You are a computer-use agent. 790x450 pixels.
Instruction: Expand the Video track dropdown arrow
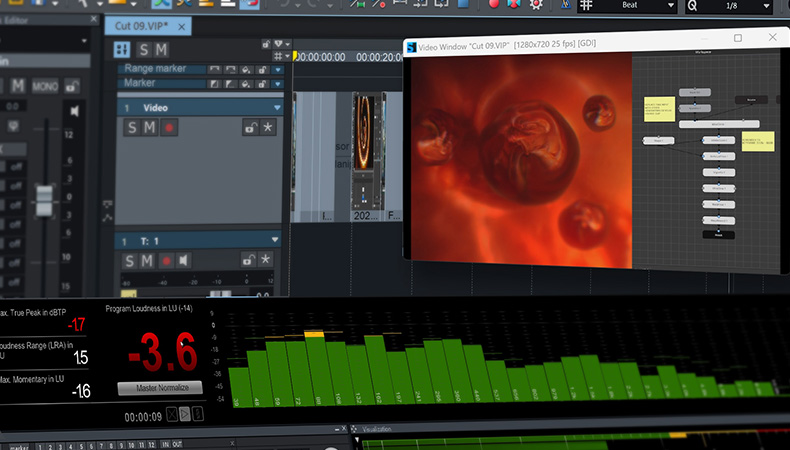click(x=277, y=107)
